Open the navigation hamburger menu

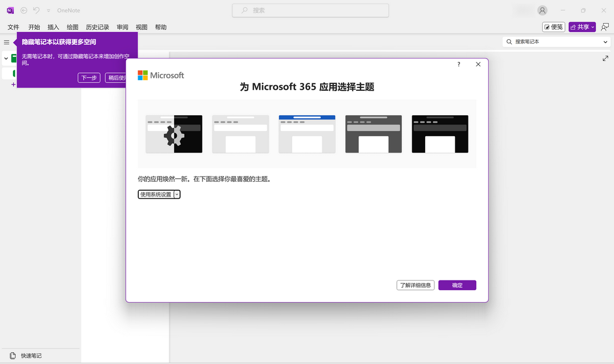[x=6, y=41]
